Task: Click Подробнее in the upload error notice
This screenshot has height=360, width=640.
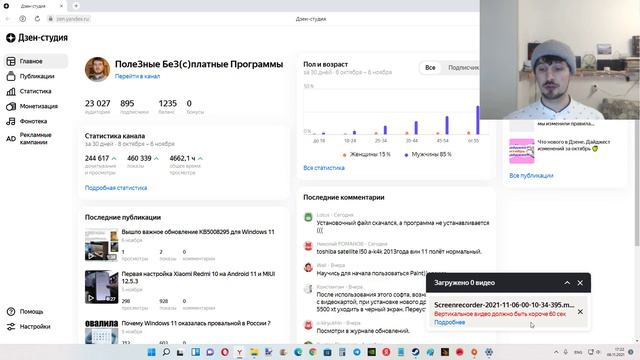Action: pos(449,322)
